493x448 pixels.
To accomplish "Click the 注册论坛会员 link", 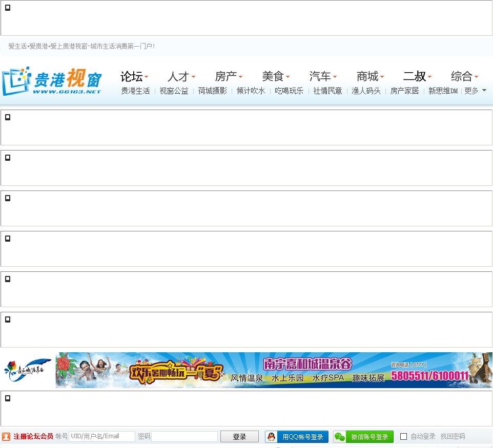I will (33, 436).
